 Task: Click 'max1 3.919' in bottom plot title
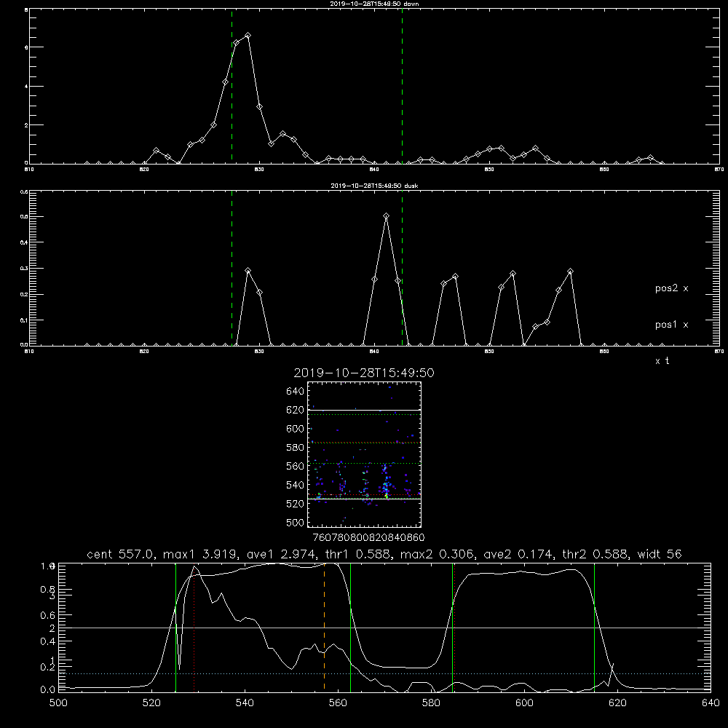pyautogui.click(x=201, y=554)
